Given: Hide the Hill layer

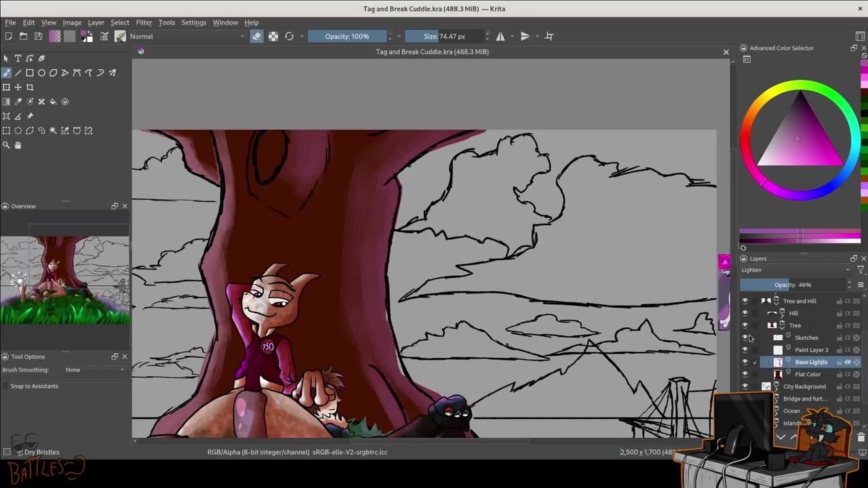Looking at the screenshot, I should point(745,313).
